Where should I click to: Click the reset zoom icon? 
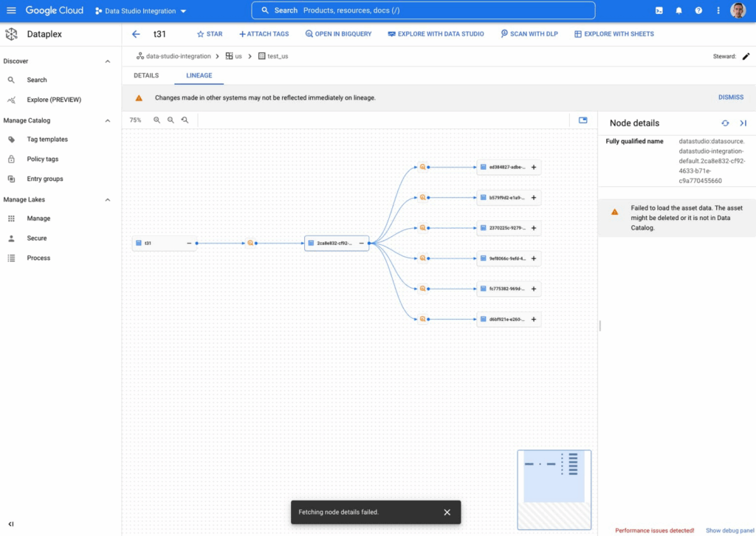pyautogui.click(x=185, y=120)
